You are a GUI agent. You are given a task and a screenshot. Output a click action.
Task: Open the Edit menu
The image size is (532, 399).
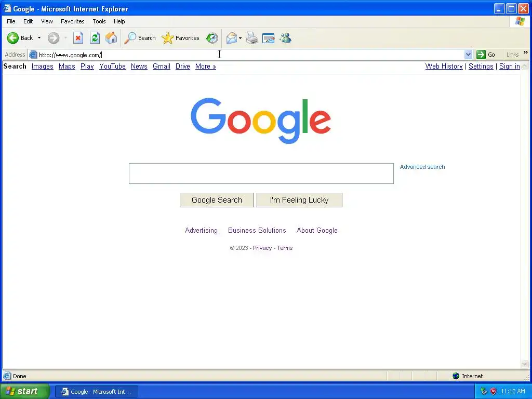(x=28, y=21)
